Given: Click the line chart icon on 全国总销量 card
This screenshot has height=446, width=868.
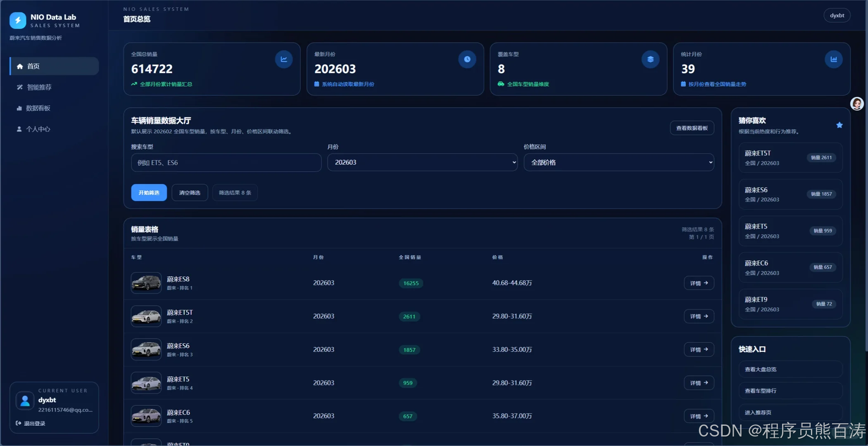Looking at the screenshot, I should [284, 59].
